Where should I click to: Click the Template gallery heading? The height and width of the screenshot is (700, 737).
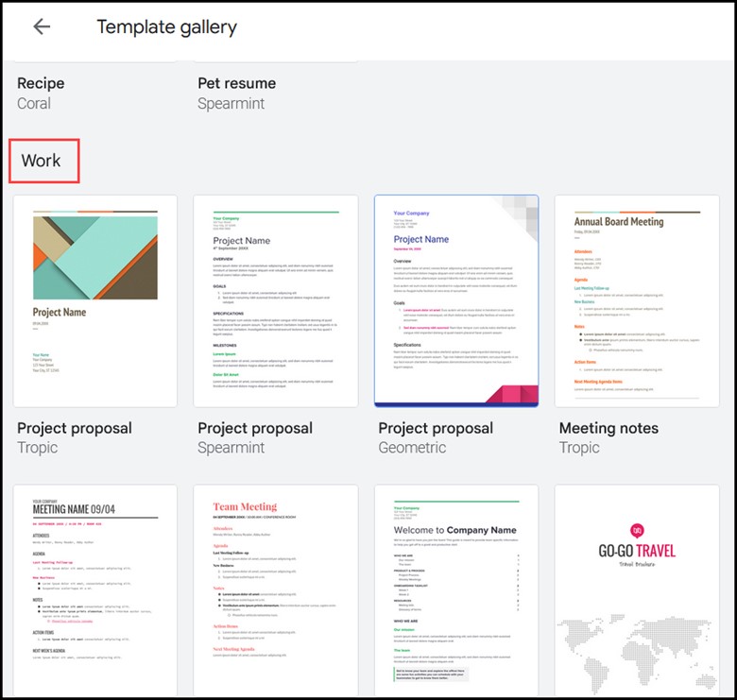point(167,27)
